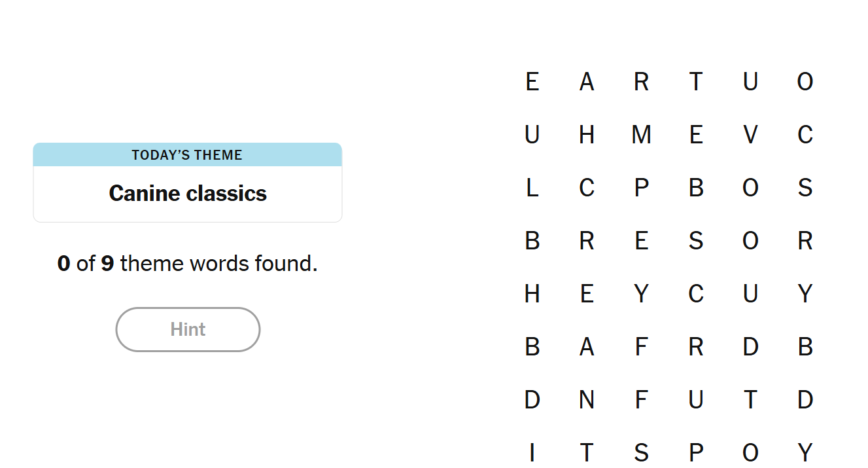Click the Hint button
Image resolution: width=868 pixels, height=468 pixels.
[188, 329]
